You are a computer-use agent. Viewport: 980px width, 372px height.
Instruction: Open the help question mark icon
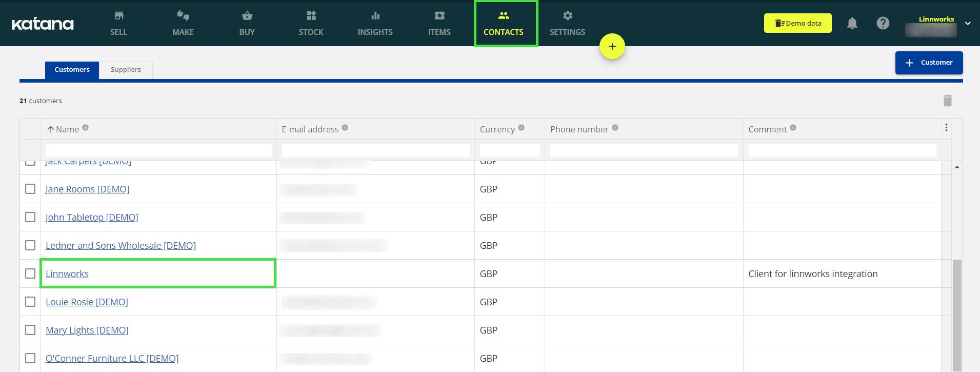point(883,23)
